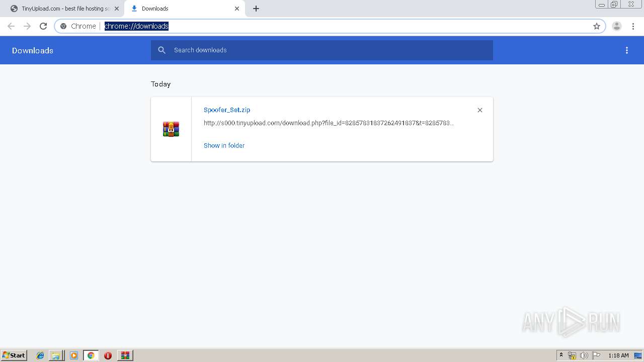
Task: Close the Downloads tab
Action: click(x=237, y=9)
